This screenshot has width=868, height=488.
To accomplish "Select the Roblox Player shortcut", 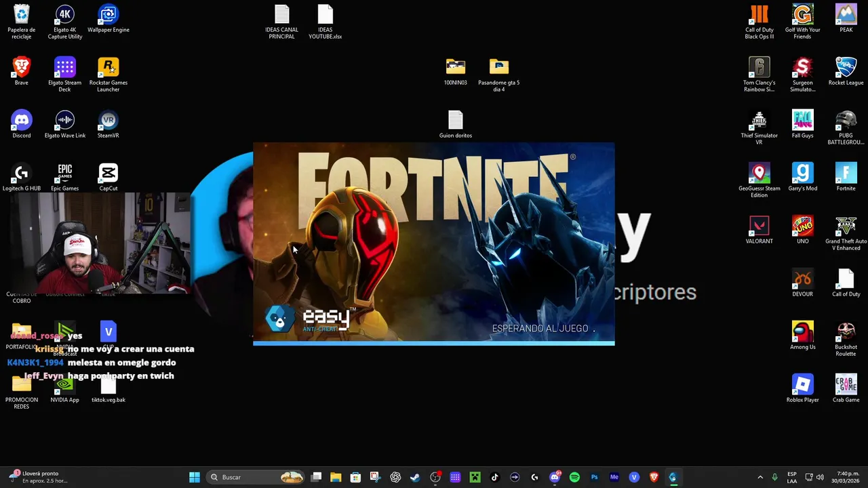I will click(x=803, y=388).
